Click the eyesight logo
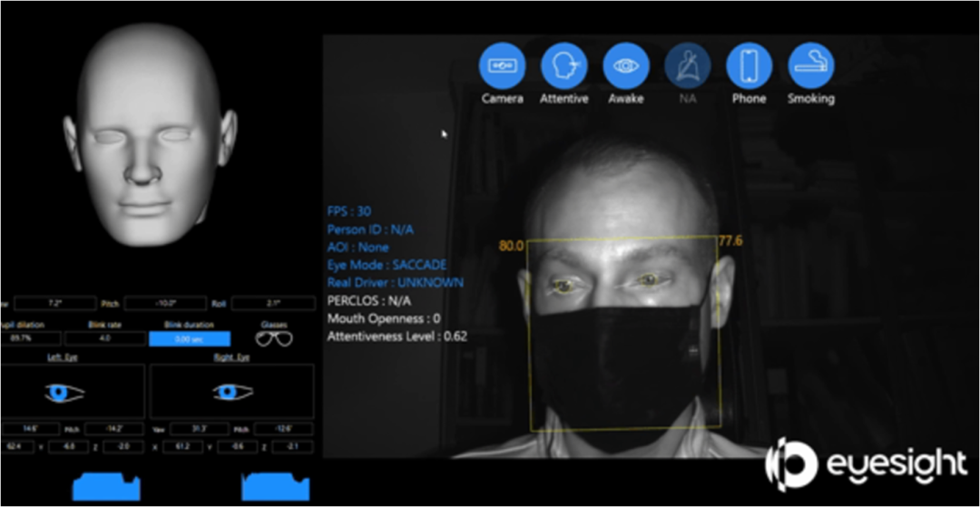Image resolution: width=980 pixels, height=507 pixels. (x=866, y=464)
